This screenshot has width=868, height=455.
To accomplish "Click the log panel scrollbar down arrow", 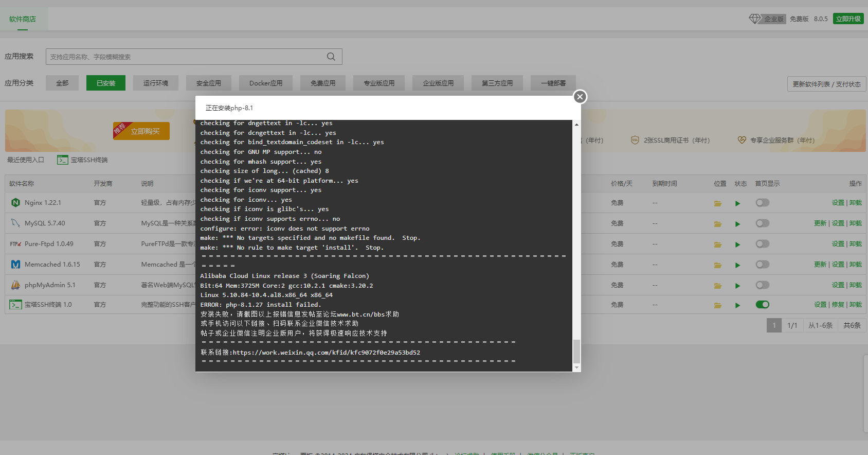I will coord(576,367).
